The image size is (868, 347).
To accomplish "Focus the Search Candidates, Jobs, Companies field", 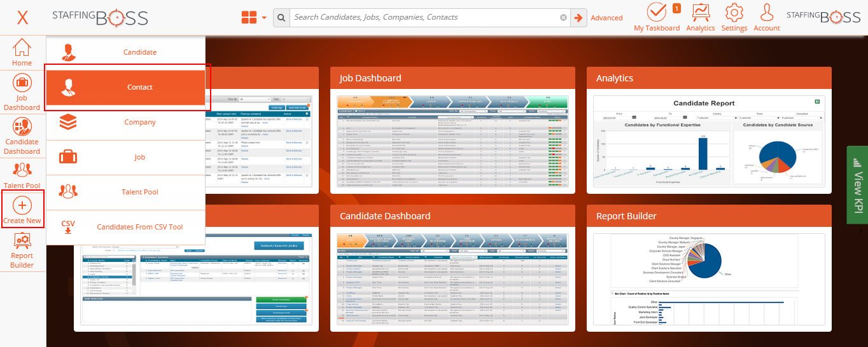I will 424,18.
